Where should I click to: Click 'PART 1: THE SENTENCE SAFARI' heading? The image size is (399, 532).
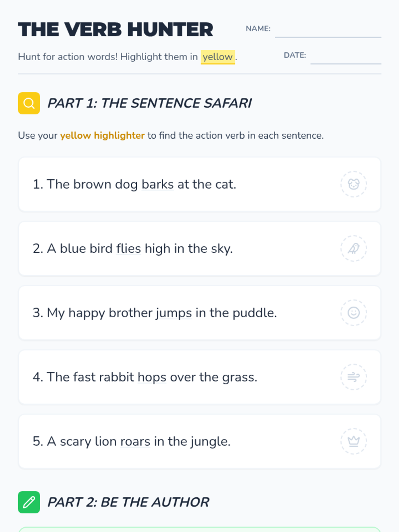[150, 103]
